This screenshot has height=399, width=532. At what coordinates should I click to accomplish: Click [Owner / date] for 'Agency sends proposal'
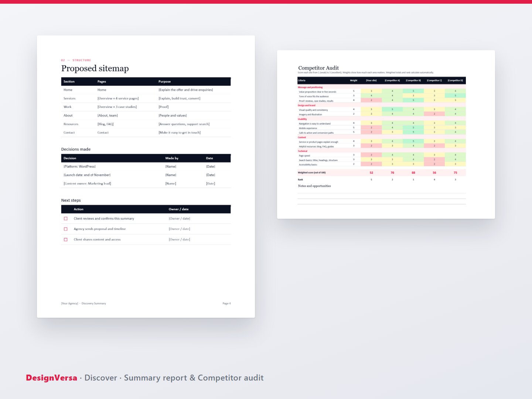(180, 229)
